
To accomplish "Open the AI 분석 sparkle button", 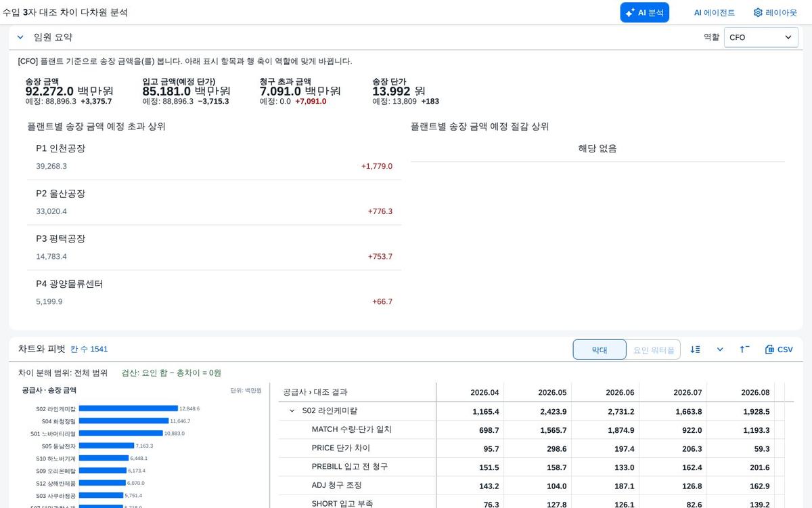I will (644, 12).
